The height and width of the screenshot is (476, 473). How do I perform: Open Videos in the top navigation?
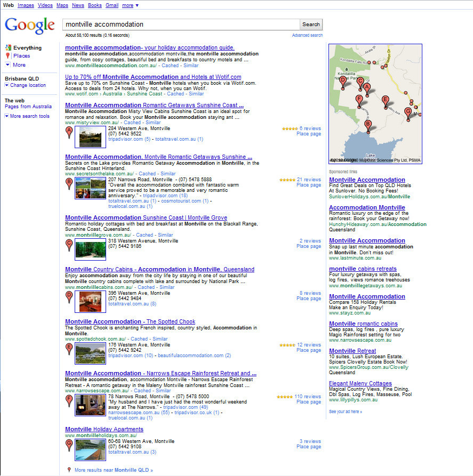coord(45,5)
